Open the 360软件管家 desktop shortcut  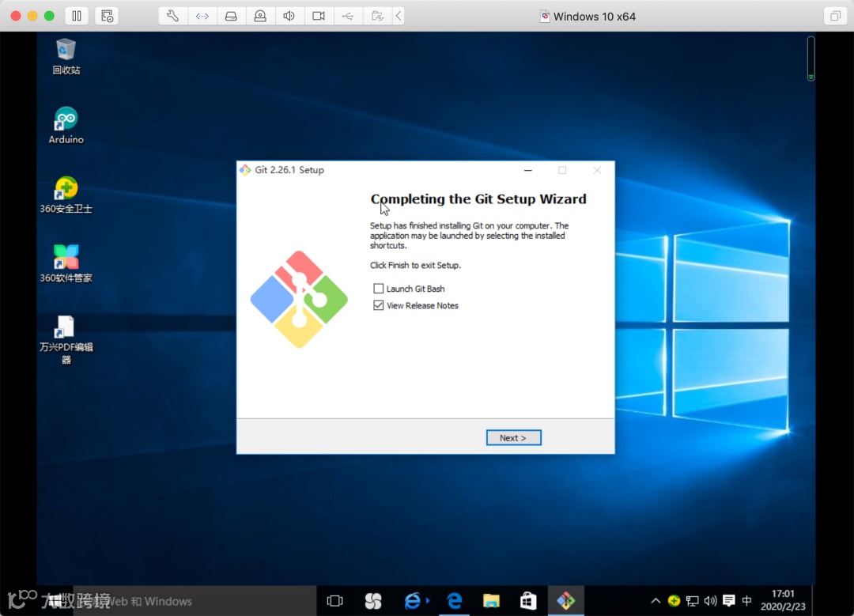[x=66, y=264]
